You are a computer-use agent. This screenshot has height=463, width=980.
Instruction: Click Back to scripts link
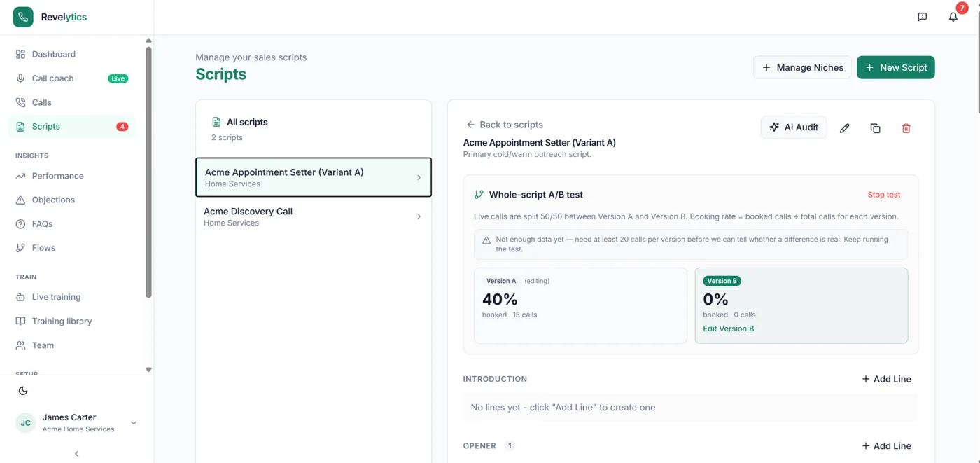point(505,125)
